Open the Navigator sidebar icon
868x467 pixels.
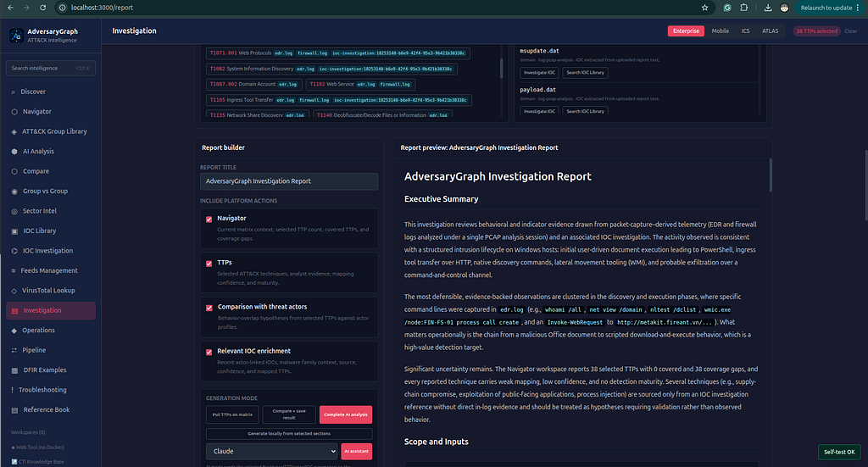pos(14,112)
